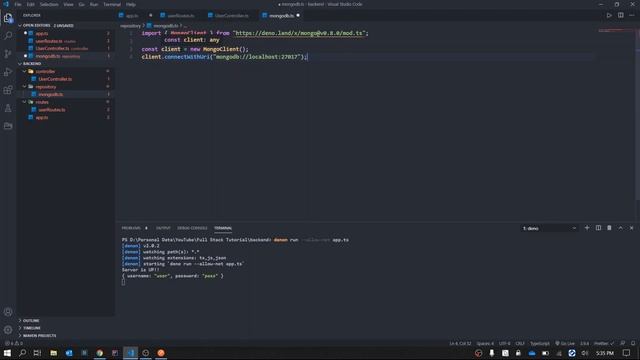Screen dimensions: 640x360
Task: Select the mongodb.ts editor tab
Action: click(281, 16)
